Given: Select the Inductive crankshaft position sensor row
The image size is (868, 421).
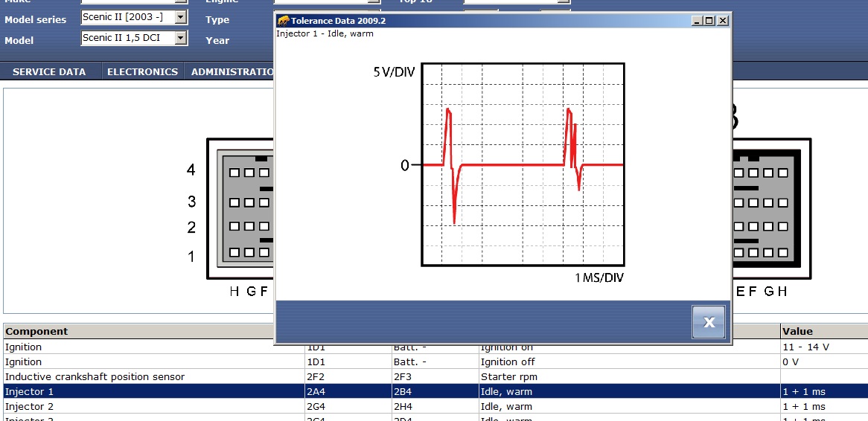Looking at the screenshot, I should click(434, 376).
